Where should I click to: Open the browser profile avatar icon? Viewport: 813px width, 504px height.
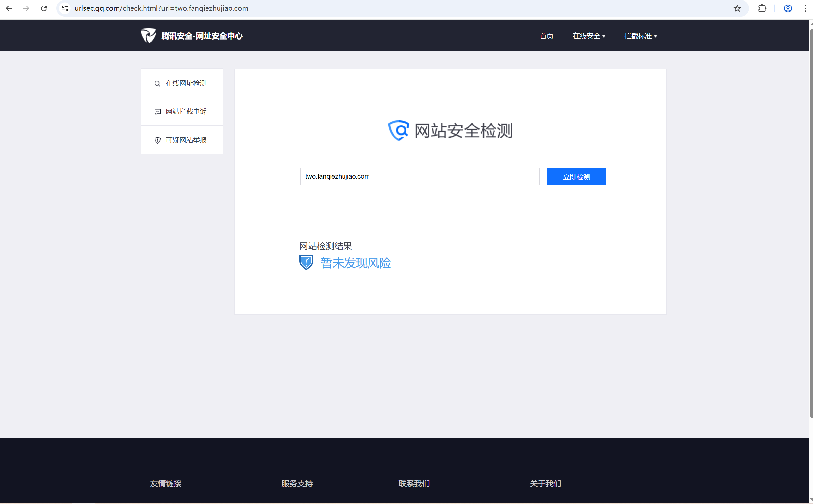[x=788, y=8]
